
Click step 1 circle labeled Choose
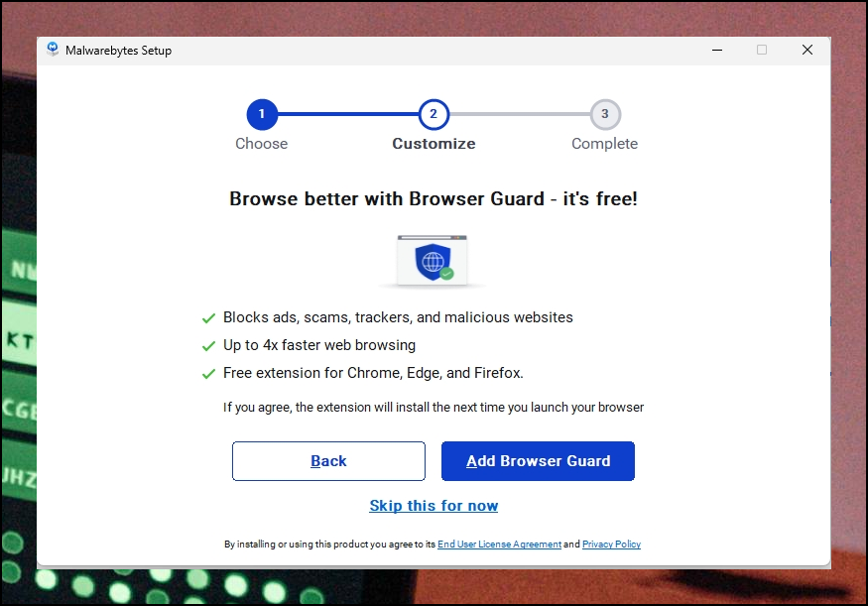262,115
